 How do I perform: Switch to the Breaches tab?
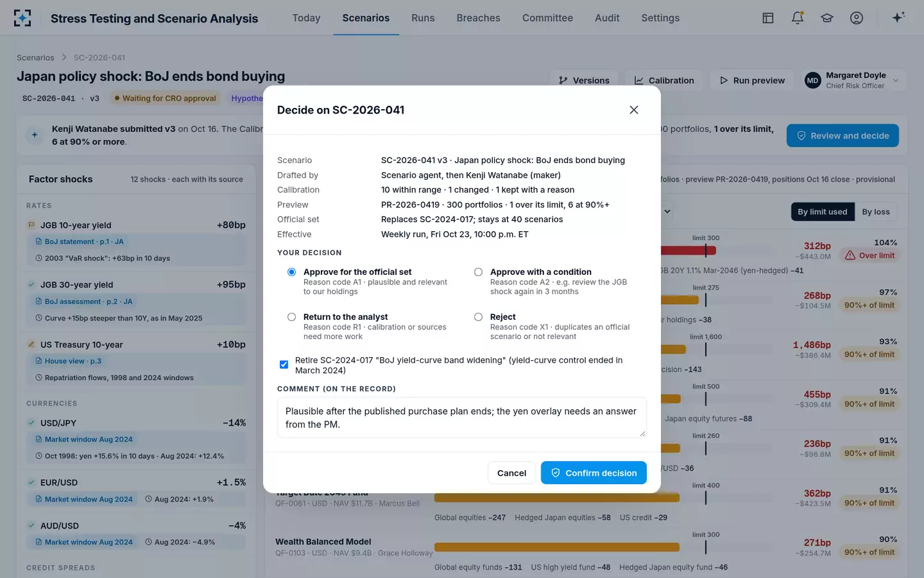coord(478,18)
